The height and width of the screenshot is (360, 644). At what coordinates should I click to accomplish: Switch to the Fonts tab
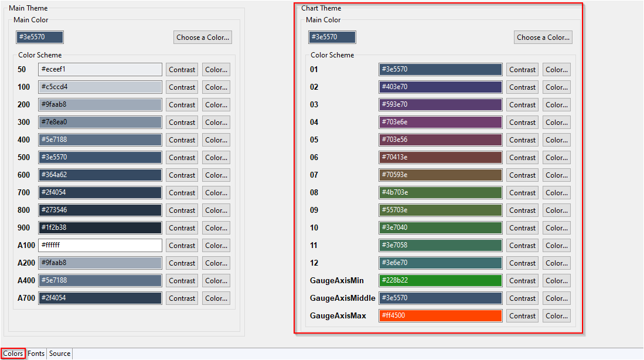(x=36, y=353)
